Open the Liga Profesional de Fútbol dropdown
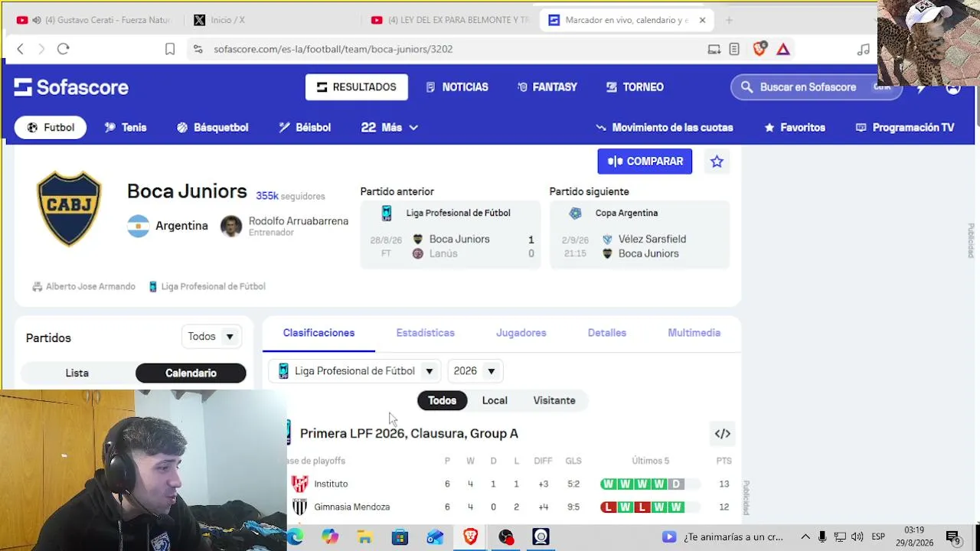Screen dimensions: 980x551 (x=355, y=371)
